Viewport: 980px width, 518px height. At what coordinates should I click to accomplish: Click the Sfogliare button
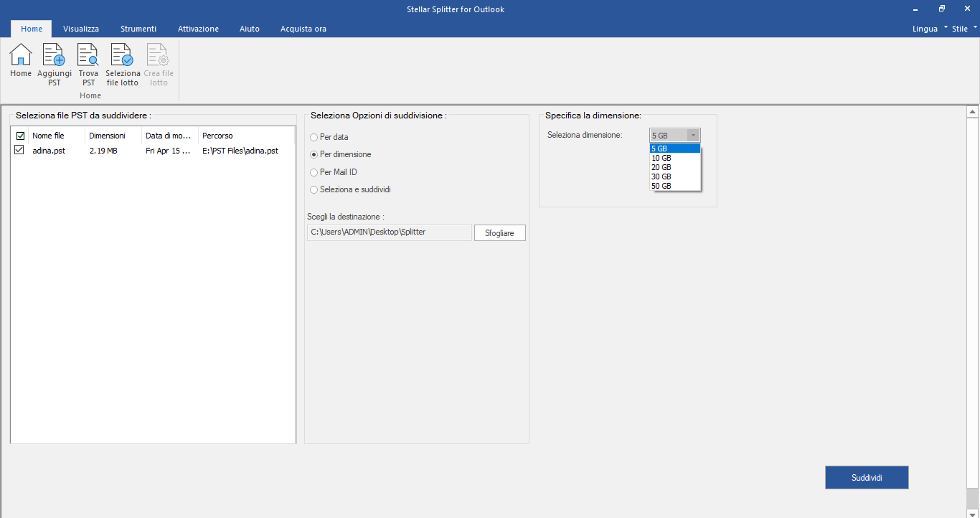point(500,233)
